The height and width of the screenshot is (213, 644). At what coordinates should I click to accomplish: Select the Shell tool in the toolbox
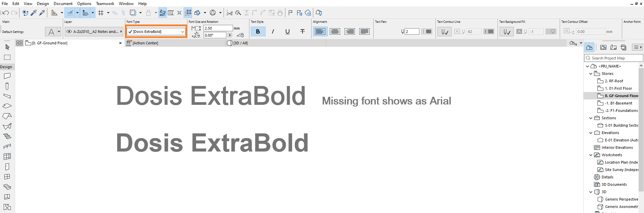(7, 126)
